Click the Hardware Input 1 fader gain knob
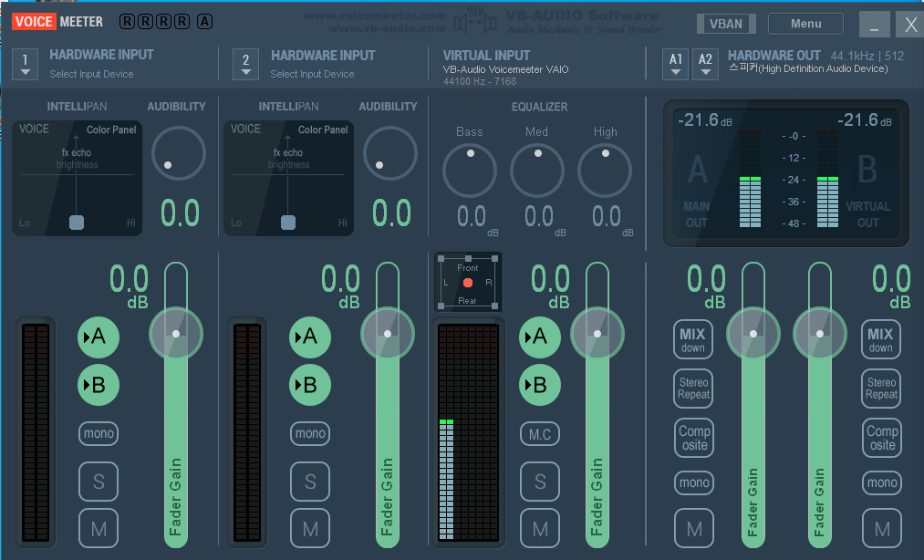924x560 pixels. (176, 334)
